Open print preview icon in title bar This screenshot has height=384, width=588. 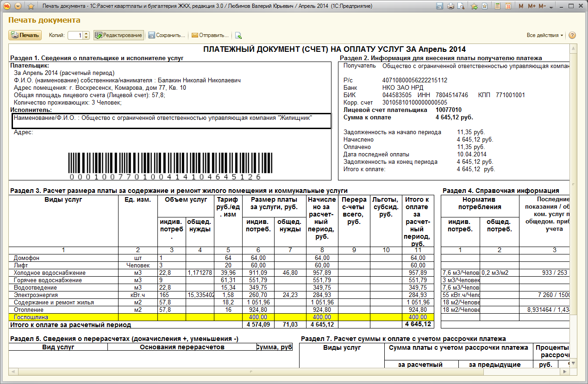461,6
